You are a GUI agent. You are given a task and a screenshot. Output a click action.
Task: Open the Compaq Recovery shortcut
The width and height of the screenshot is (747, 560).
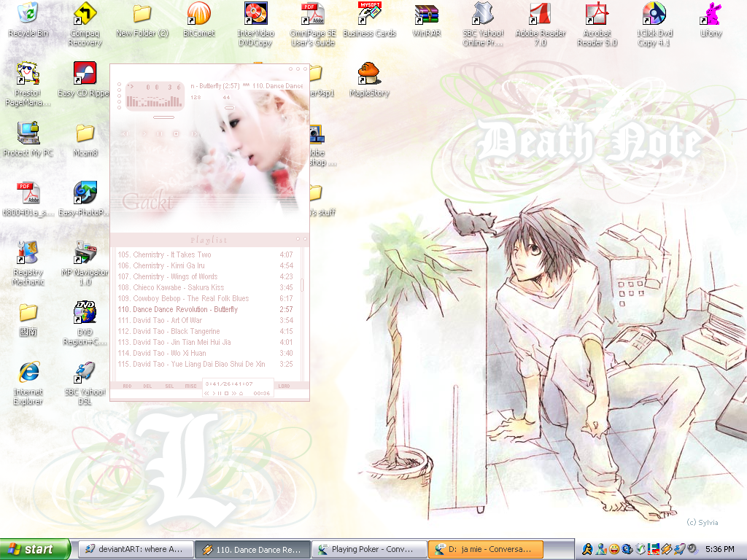click(x=85, y=24)
